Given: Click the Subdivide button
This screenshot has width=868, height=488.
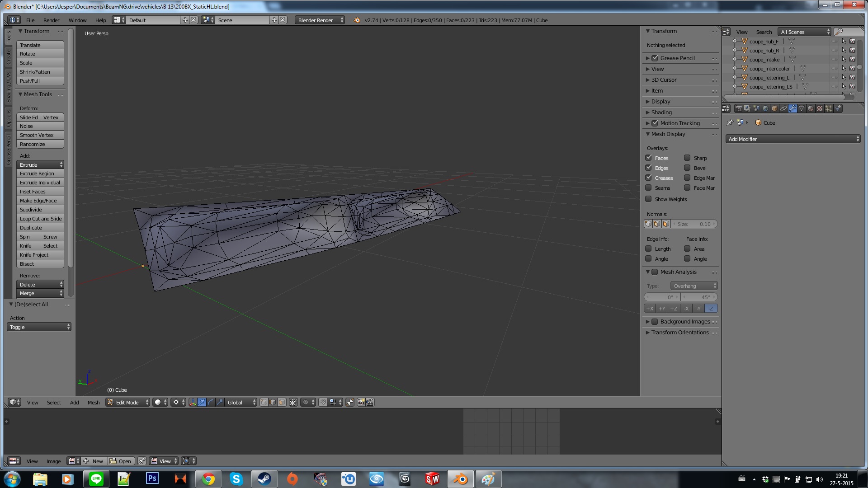Looking at the screenshot, I should pos(40,210).
